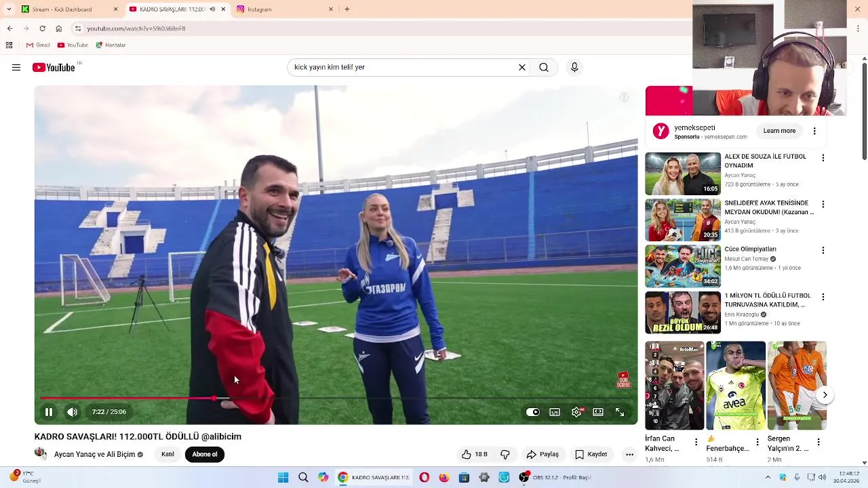Click the alibicim mention in the video title
This screenshot has height=488, width=868.
[x=221, y=436]
